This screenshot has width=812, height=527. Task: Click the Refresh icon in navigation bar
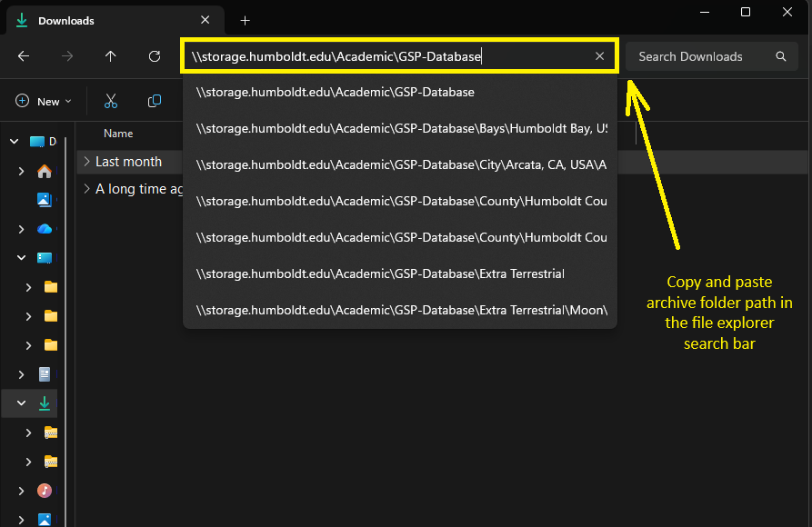(x=155, y=56)
